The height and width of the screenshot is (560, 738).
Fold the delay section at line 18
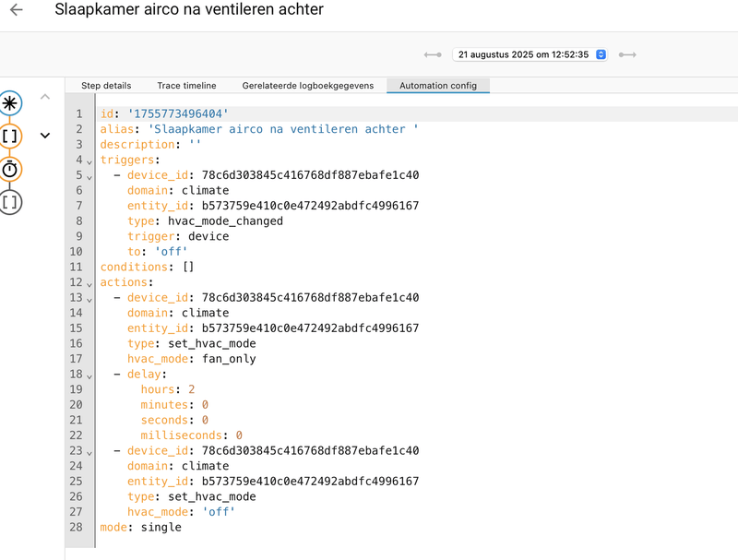tap(89, 374)
